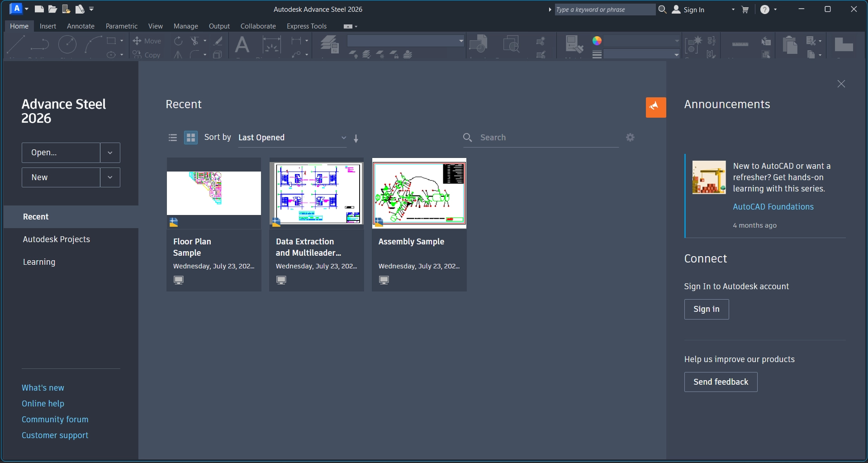Switch to the Parametric ribbon tab
Viewport: 868px width, 463px height.
pyautogui.click(x=122, y=26)
